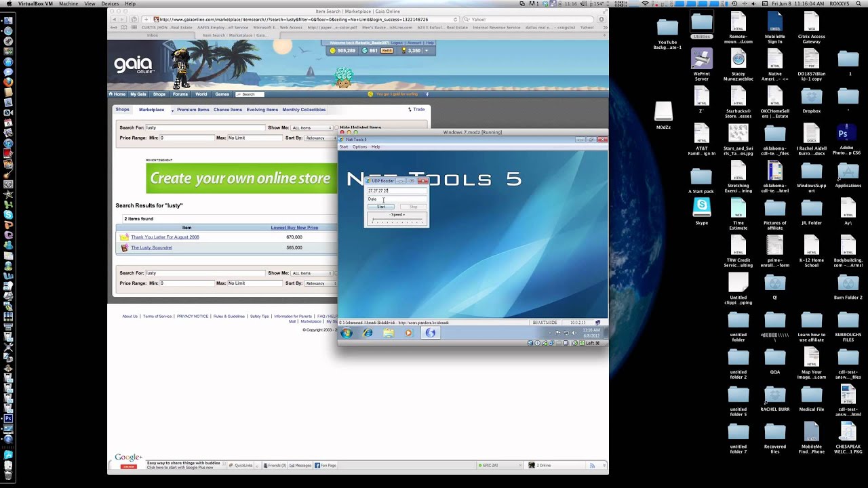The width and height of the screenshot is (868, 488).
Task: Open Net Tools Start menu
Action: tap(344, 146)
